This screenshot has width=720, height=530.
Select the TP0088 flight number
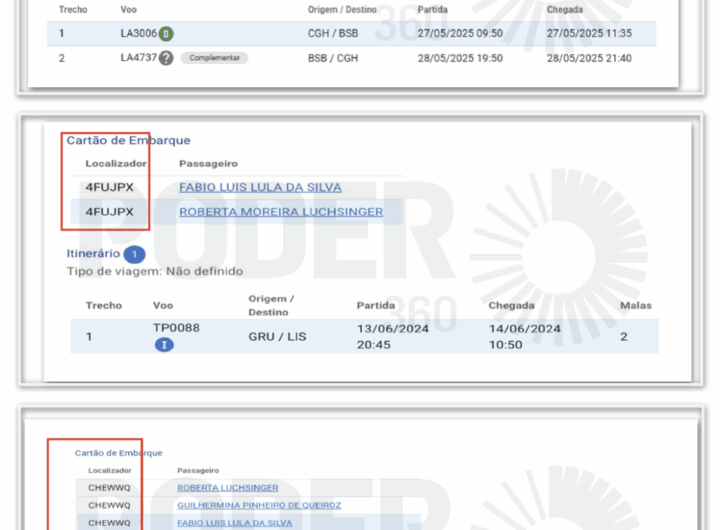pyautogui.click(x=176, y=327)
